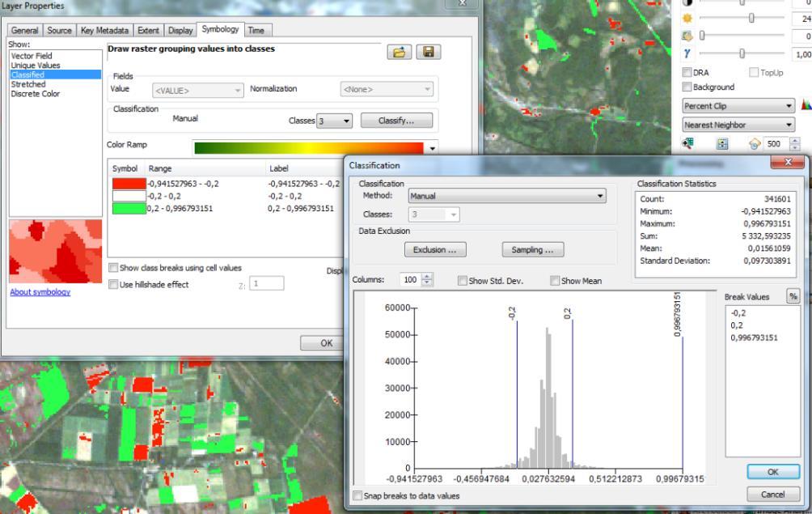The width and height of the screenshot is (812, 514).
Task: Enable the DRA checkbox
Action: tap(687, 72)
